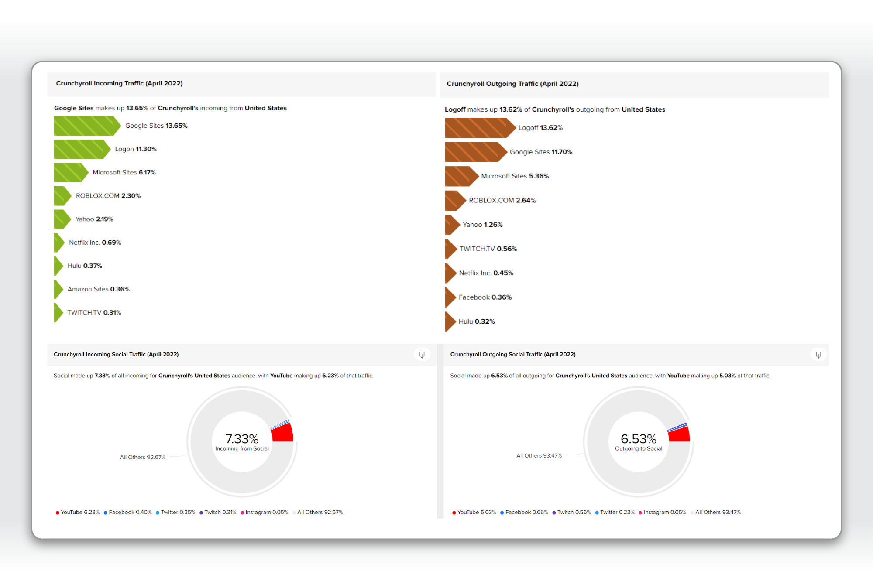Screen dimensions: 873x588
Task: Toggle Facebook 0.66% legend entry
Action: point(524,512)
